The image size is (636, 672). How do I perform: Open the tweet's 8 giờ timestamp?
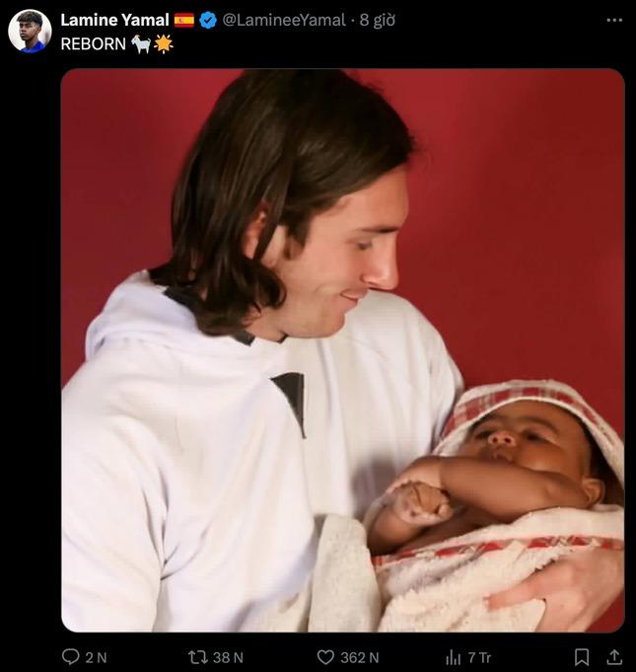pyautogui.click(x=377, y=20)
